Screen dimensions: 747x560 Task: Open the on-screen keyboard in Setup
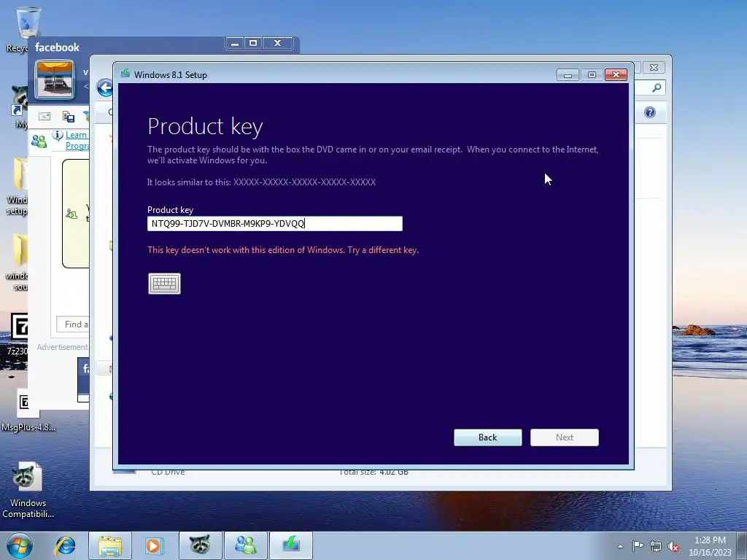tap(164, 284)
